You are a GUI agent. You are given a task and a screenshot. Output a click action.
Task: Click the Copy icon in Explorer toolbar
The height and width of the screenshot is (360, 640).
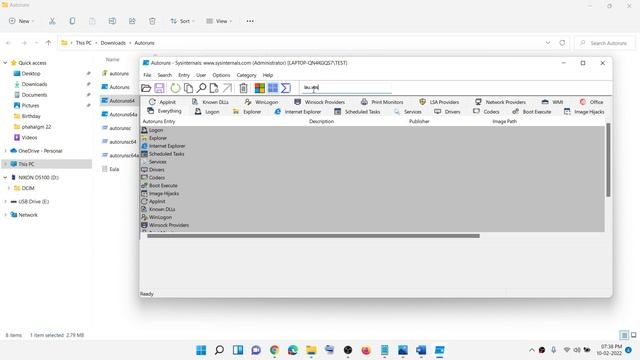pyautogui.click(x=72, y=21)
